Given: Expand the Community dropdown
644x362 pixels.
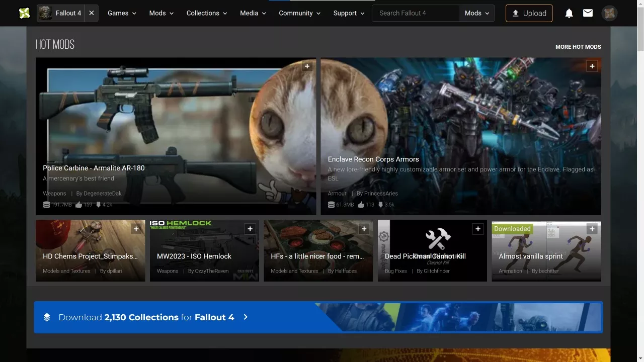Looking at the screenshot, I should (x=299, y=13).
